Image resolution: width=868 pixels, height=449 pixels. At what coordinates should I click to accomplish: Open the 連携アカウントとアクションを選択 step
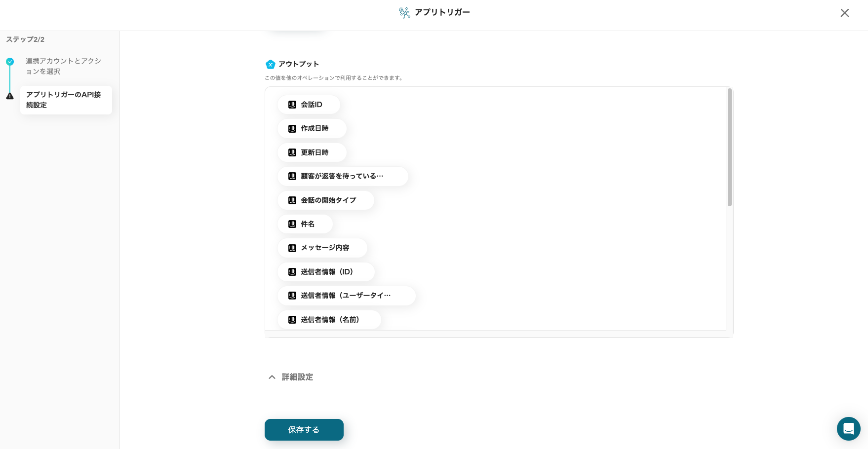63,66
